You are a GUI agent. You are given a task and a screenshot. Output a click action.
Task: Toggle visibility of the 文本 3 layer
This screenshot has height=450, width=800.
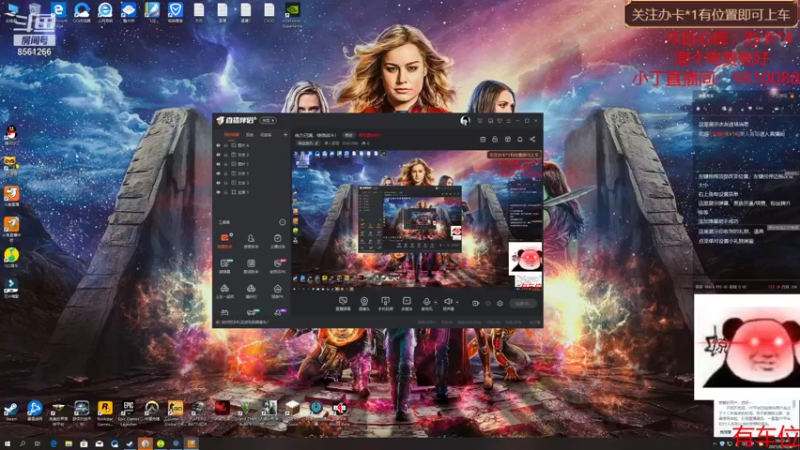point(218,183)
